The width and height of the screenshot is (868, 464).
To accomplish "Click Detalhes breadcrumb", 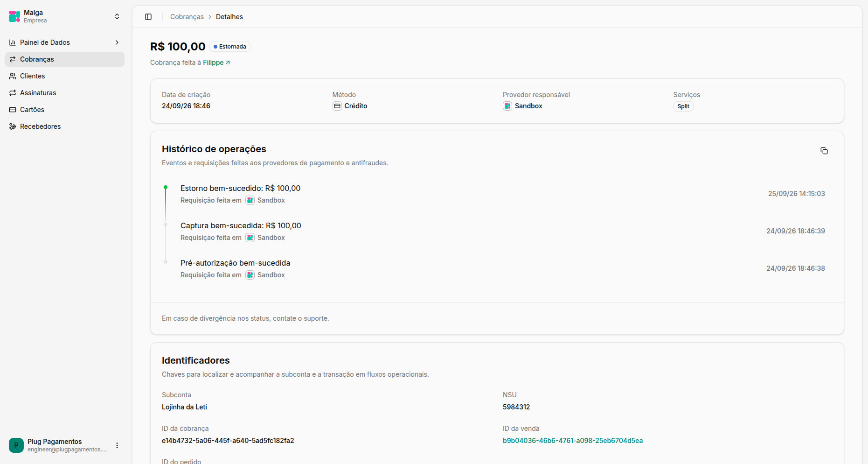I will [x=229, y=17].
